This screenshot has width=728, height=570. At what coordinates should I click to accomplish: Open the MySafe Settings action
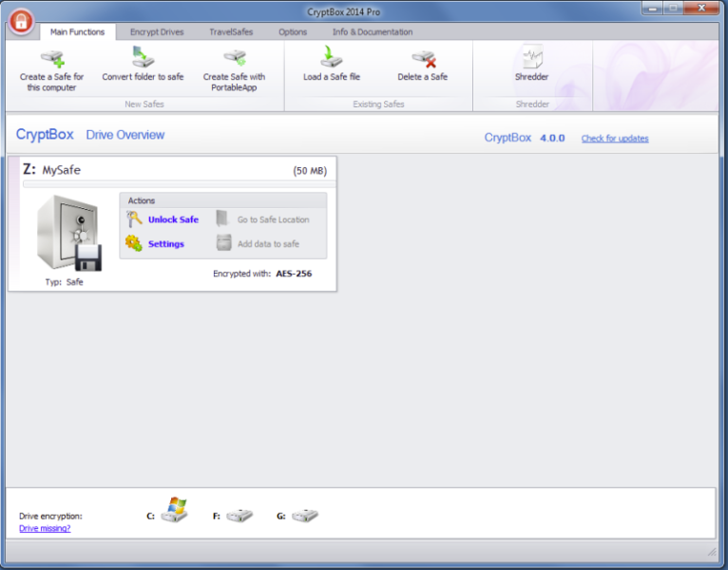tap(165, 244)
